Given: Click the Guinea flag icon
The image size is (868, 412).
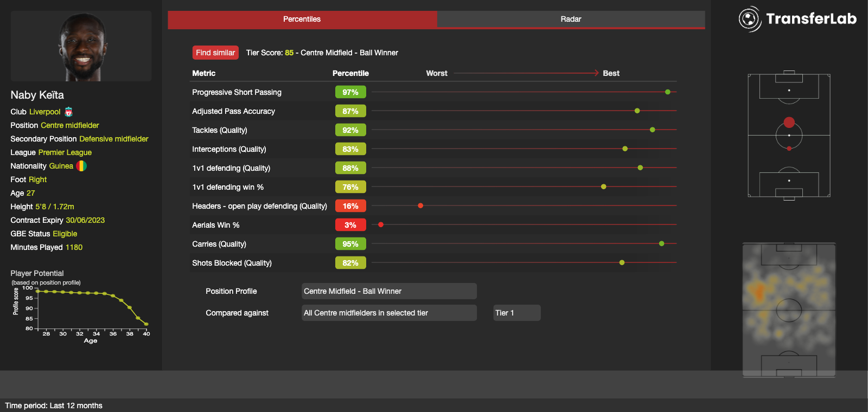Looking at the screenshot, I should coord(81,166).
